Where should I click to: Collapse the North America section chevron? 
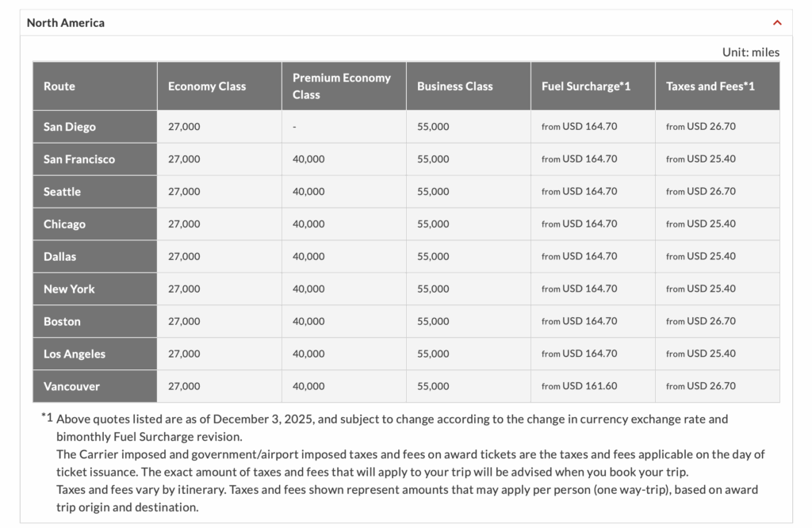tap(777, 23)
